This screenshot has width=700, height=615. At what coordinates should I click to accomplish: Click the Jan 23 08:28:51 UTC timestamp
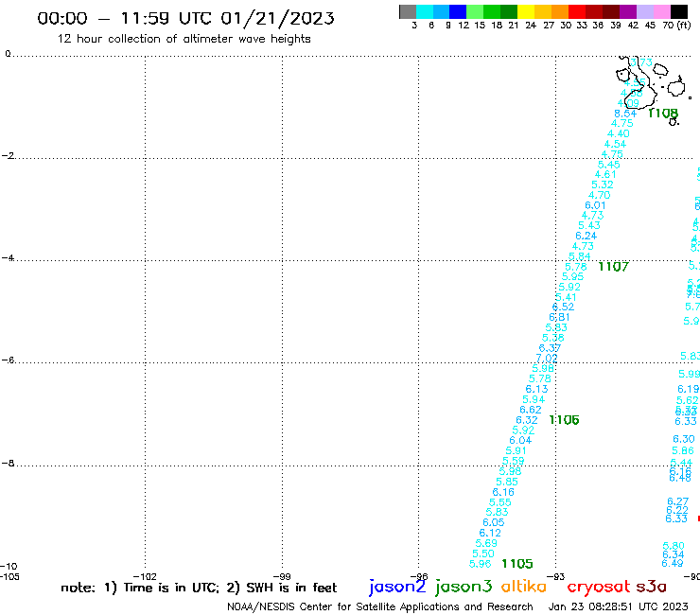tap(619, 607)
